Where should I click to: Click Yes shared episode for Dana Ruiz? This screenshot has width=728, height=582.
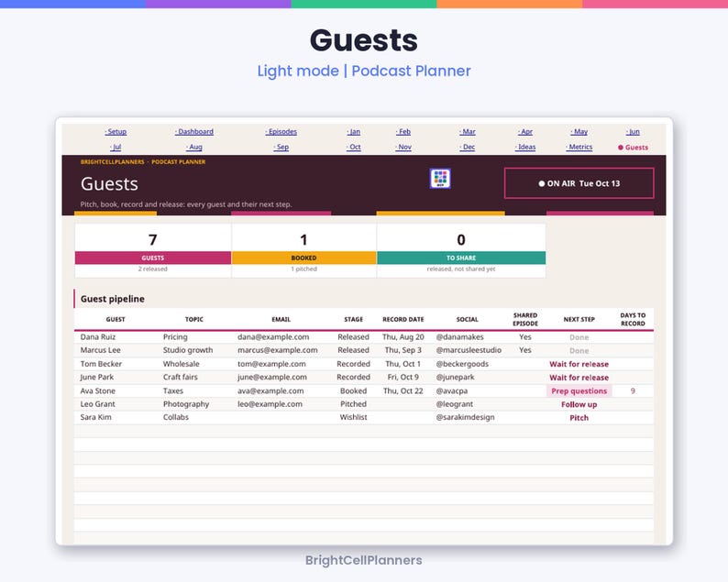525,337
